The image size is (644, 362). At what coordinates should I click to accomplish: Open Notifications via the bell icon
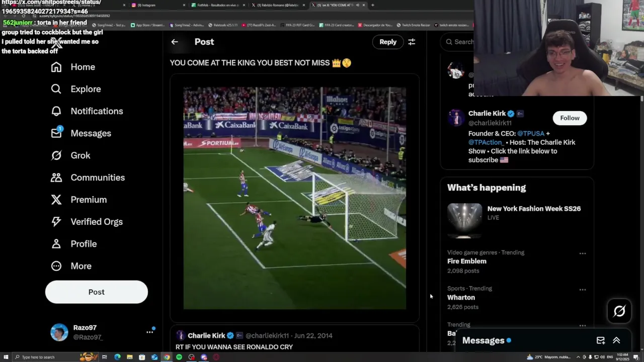point(87,111)
